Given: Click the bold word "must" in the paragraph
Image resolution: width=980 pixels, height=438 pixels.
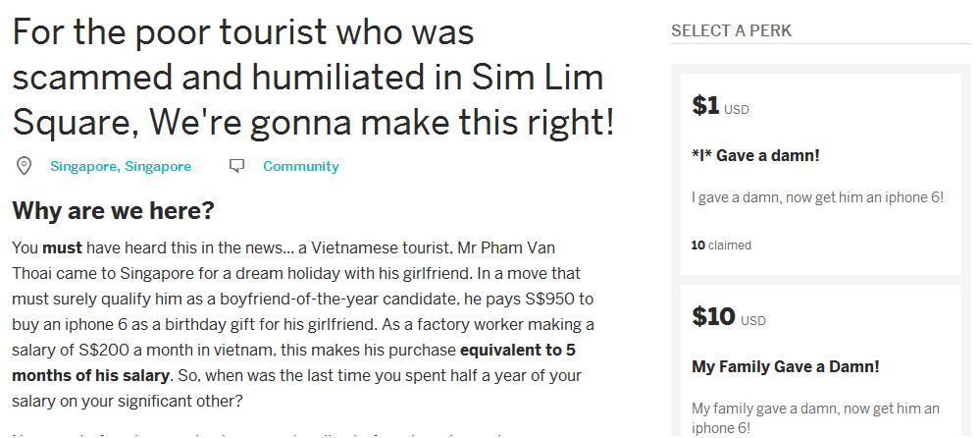Looking at the screenshot, I should (62, 247).
